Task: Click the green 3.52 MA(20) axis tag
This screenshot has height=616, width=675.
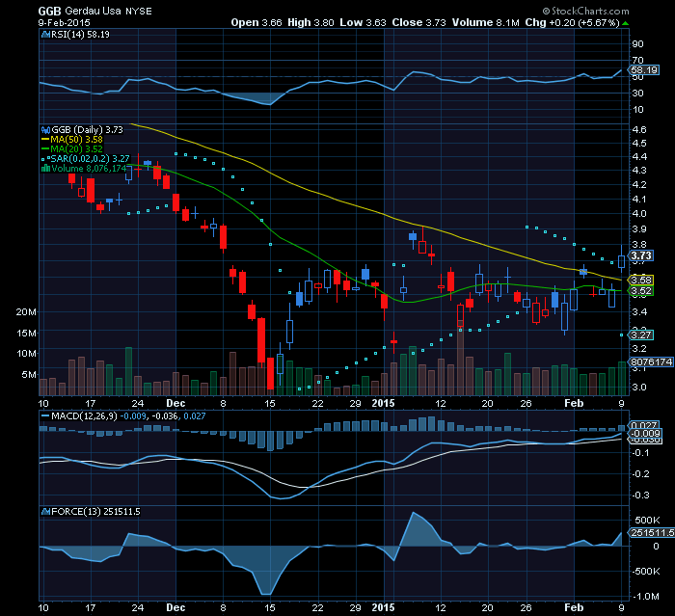Action: [x=641, y=291]
